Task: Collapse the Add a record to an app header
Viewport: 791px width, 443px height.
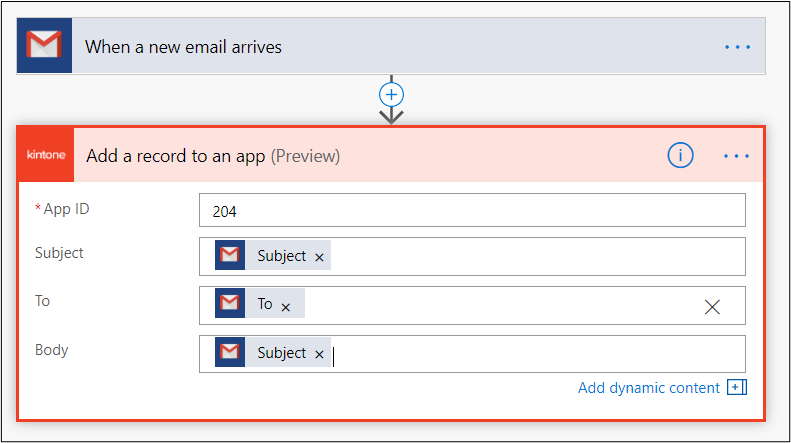Action: (x=450, y=156)
